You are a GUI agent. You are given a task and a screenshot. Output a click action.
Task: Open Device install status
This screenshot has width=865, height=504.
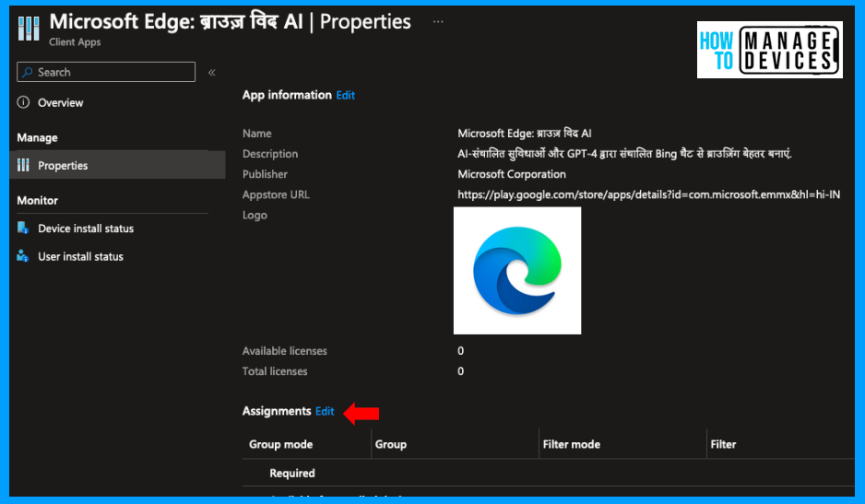[x=86, y=229]
